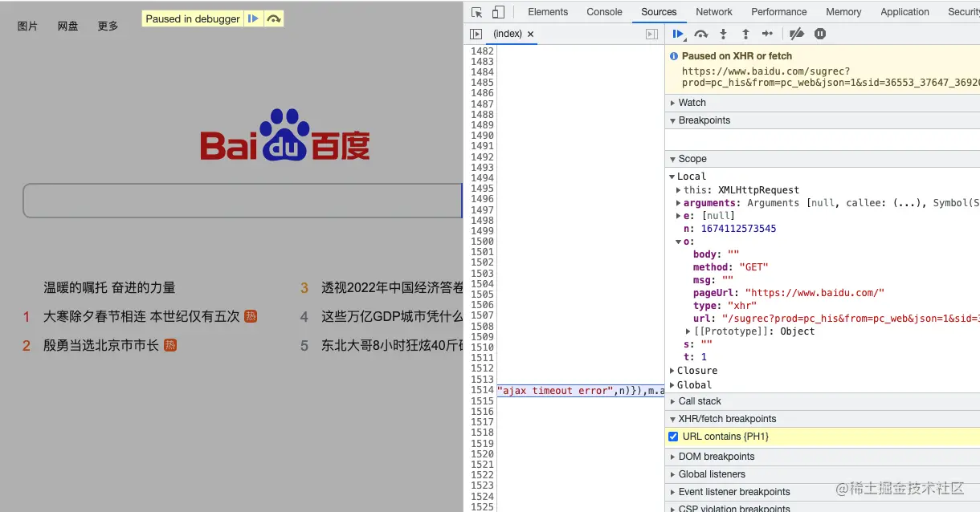This screenshot has height=512, width=980.
Task: Expand the Closure scope
Action: (672, 371)
